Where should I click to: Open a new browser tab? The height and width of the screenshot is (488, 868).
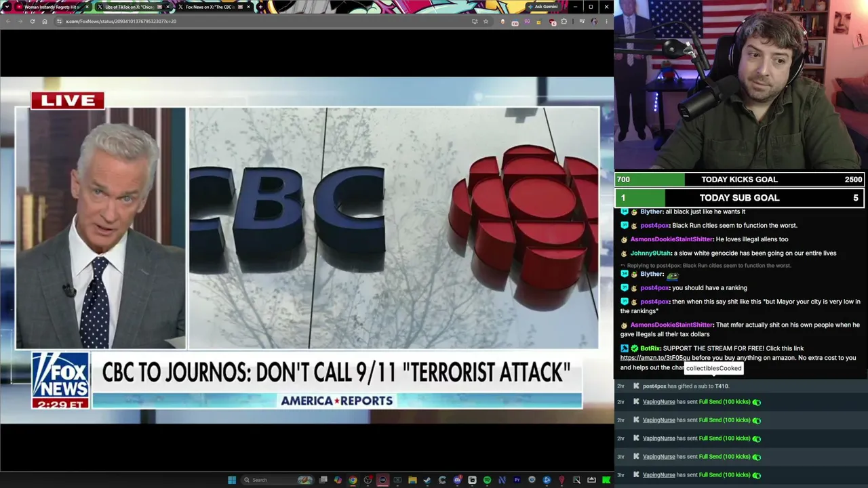point(260,7)
